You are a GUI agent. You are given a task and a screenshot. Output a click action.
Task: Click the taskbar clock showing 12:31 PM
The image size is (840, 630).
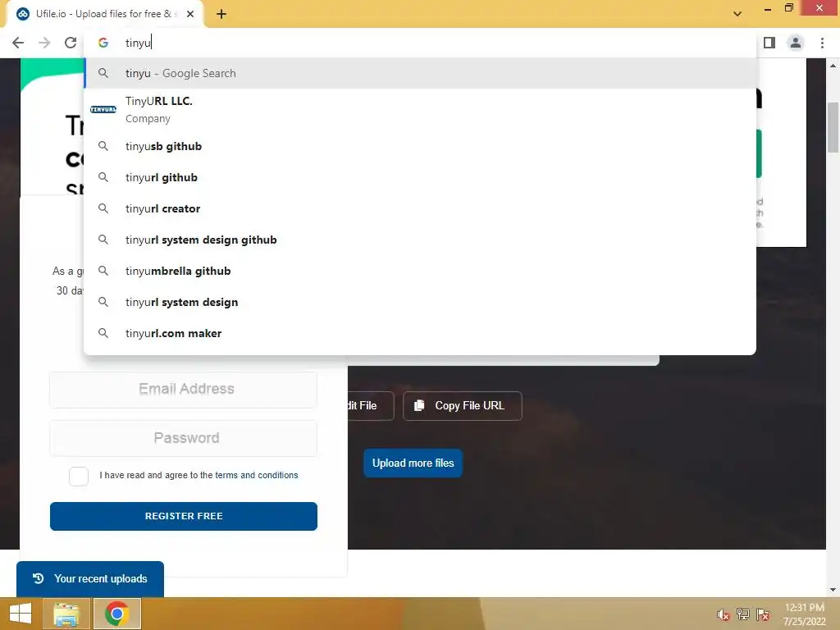pyautogui.click(x=804, y=614)
